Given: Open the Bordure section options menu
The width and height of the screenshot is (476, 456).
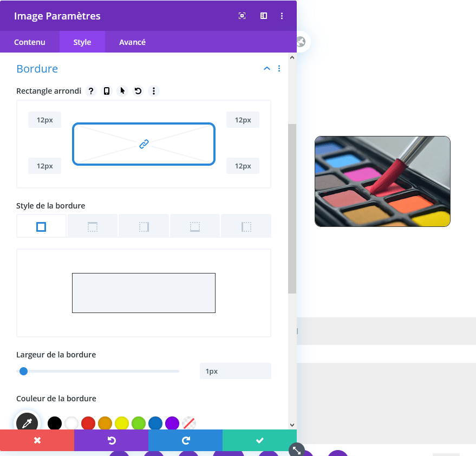Looking at the screenshot, I should [279, 69].
